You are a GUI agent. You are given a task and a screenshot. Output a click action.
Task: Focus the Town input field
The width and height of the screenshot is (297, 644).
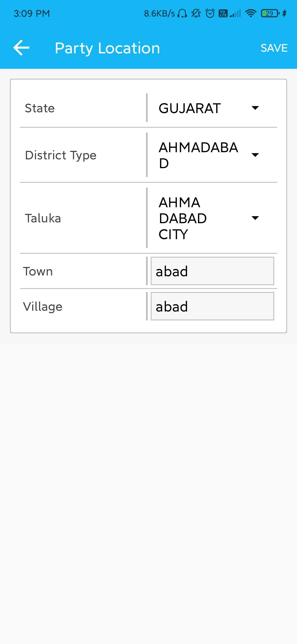click(x=212, y=271)
